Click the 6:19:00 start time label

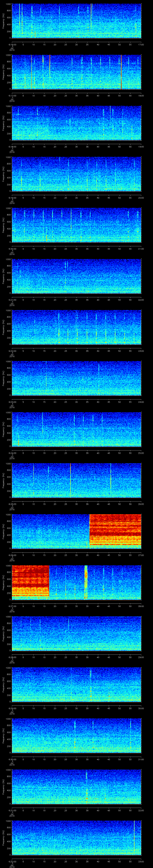pos(12,198)
